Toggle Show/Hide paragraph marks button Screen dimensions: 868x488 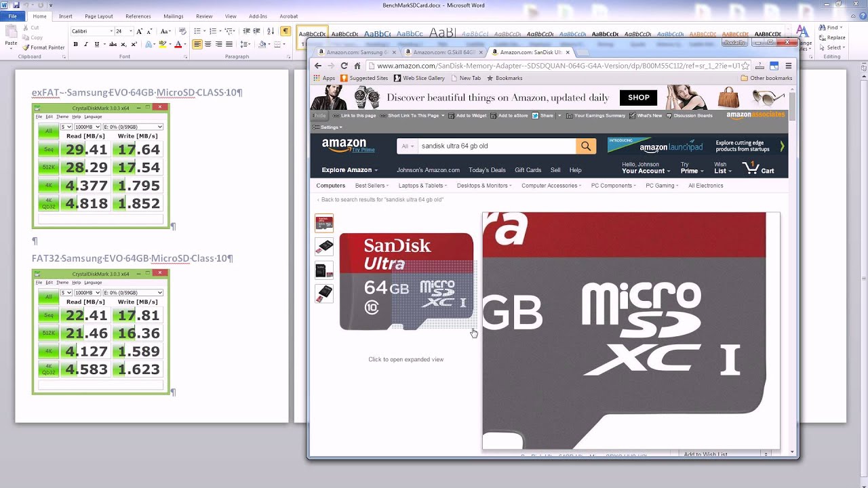(285, 31)
